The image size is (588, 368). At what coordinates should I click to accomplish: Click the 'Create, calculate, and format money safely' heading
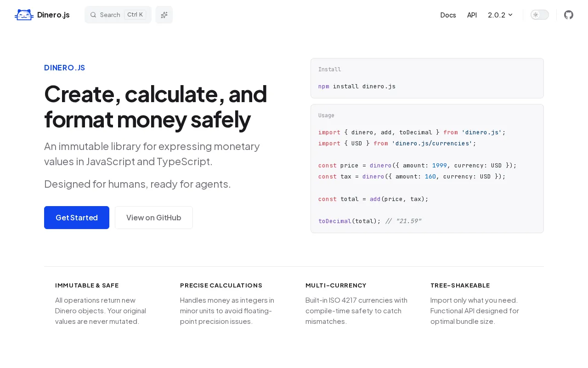point(156,106)
